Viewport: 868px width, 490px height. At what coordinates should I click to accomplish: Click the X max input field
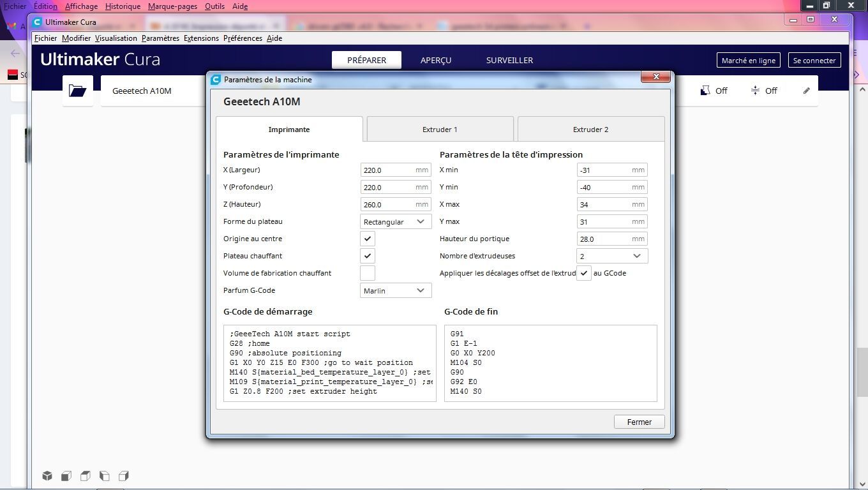(612, 204)
